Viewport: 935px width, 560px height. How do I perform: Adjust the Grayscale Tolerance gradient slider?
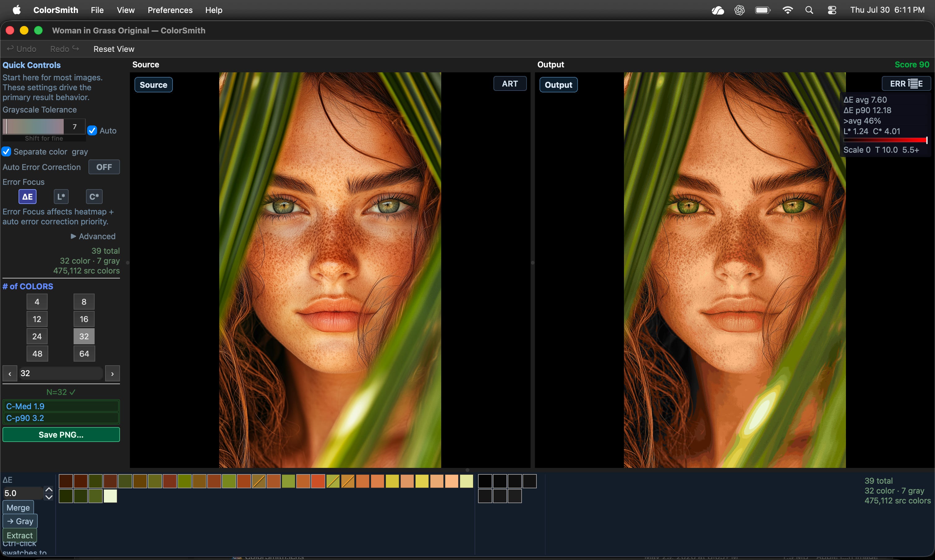[33, 127]
